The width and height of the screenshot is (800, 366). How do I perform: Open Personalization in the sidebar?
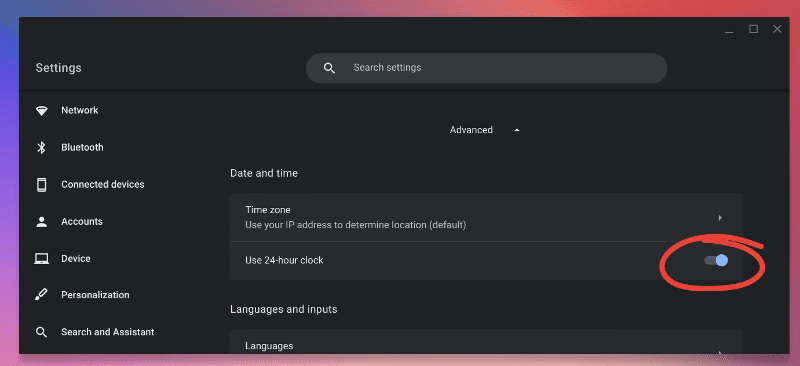tap(95, 295)
